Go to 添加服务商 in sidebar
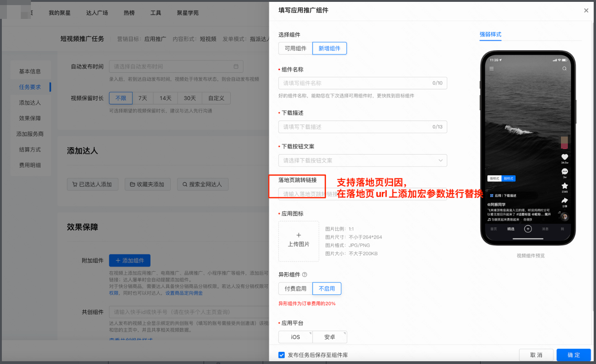 point(30,134)
